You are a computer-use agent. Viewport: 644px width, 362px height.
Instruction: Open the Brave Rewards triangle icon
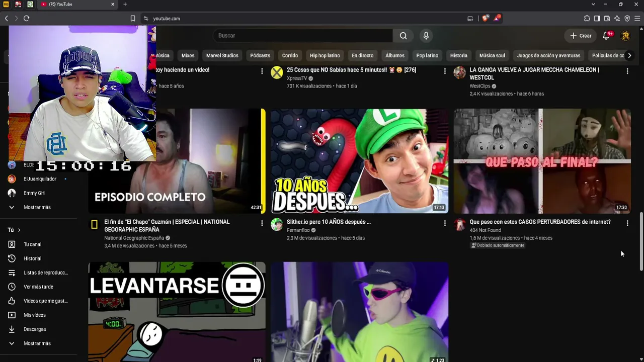[x=497, y=18]
